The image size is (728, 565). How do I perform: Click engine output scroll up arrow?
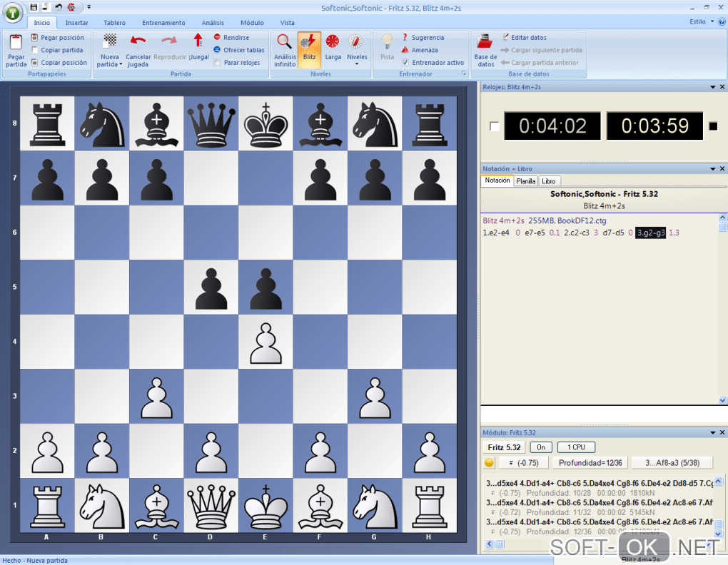click(718, 481)
